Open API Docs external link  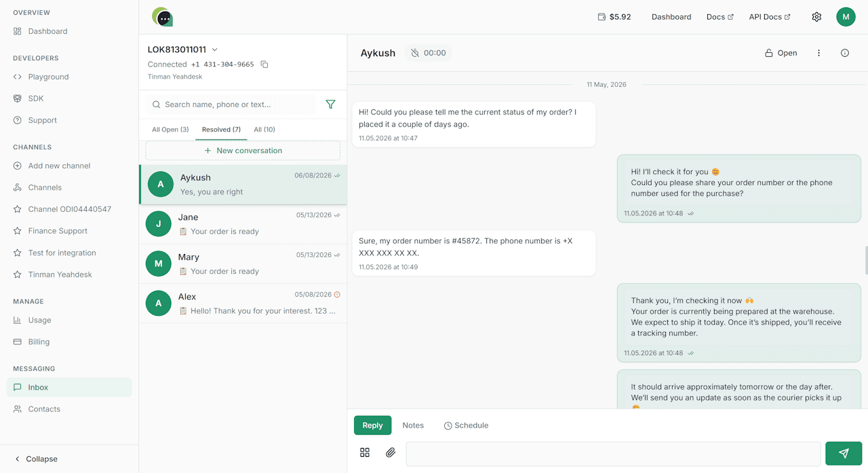point(770,17)
